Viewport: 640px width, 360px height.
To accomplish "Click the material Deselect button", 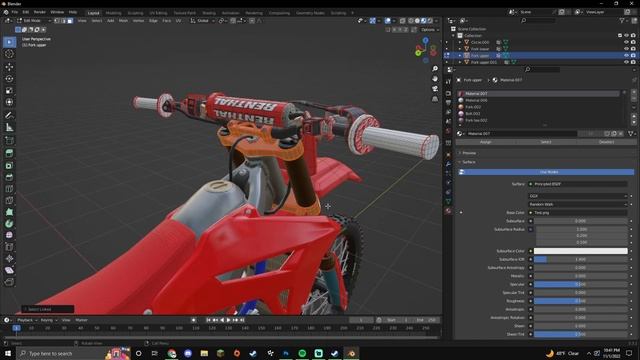I will (606, 142).
